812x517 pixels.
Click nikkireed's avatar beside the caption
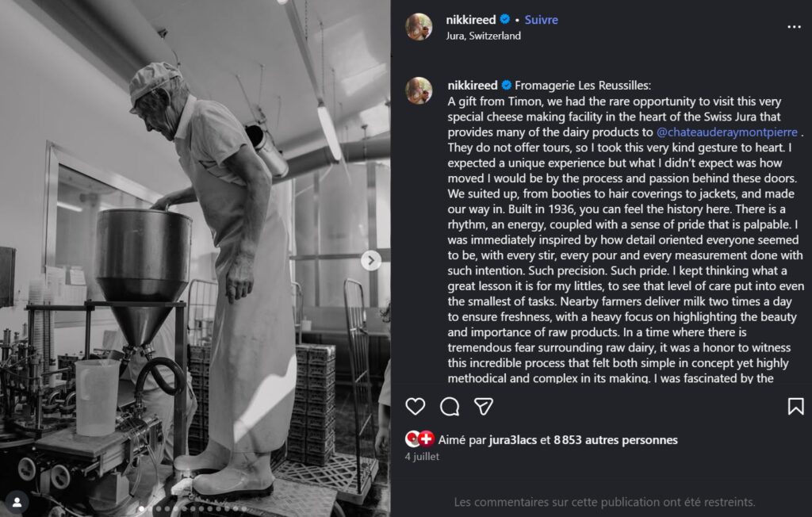(x=419, y=90)
